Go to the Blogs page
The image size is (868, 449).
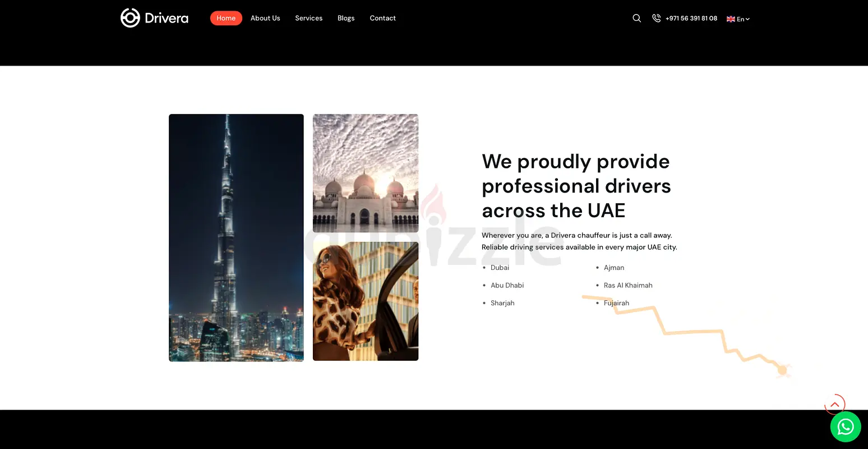coord(346,19)
